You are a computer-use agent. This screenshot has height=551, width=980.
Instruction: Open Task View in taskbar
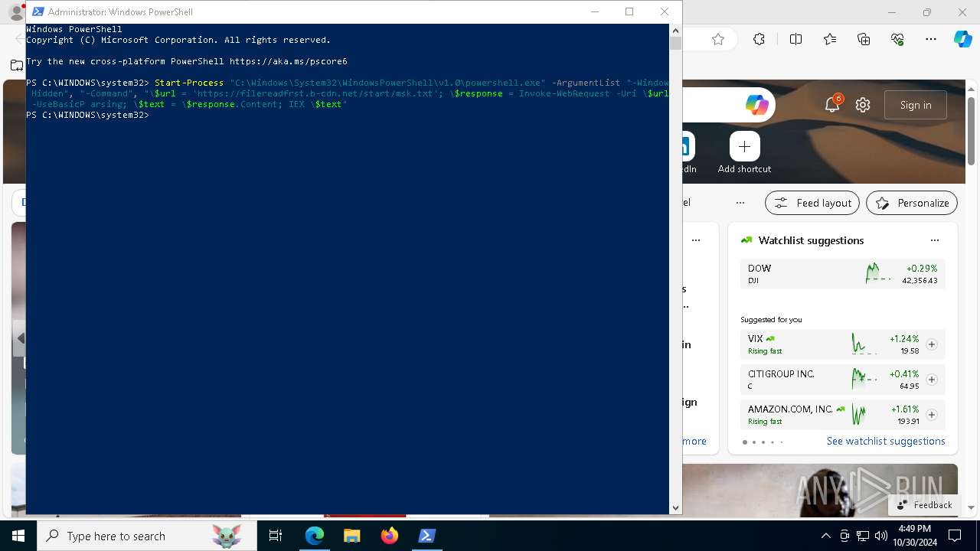[x=276, y=536]
